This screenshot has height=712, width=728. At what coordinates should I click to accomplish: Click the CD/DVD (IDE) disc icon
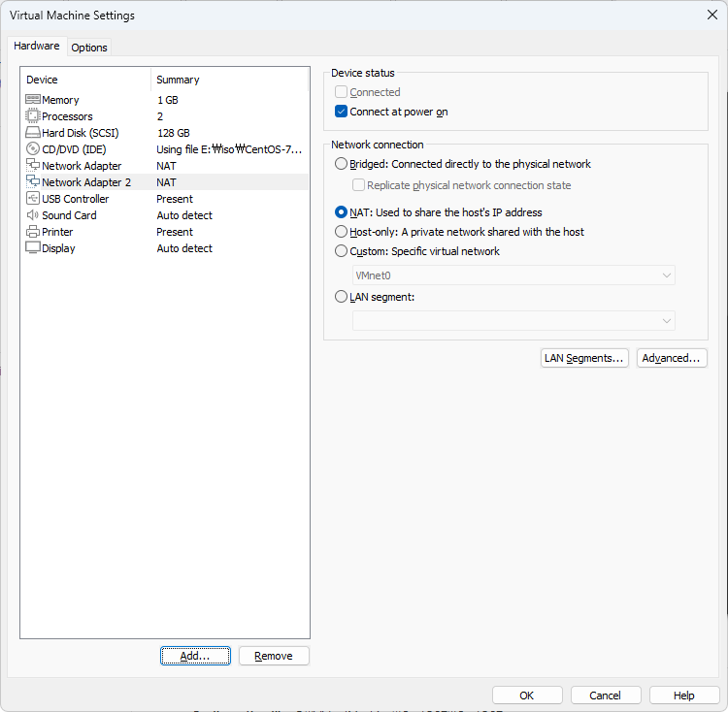[32, 148]
